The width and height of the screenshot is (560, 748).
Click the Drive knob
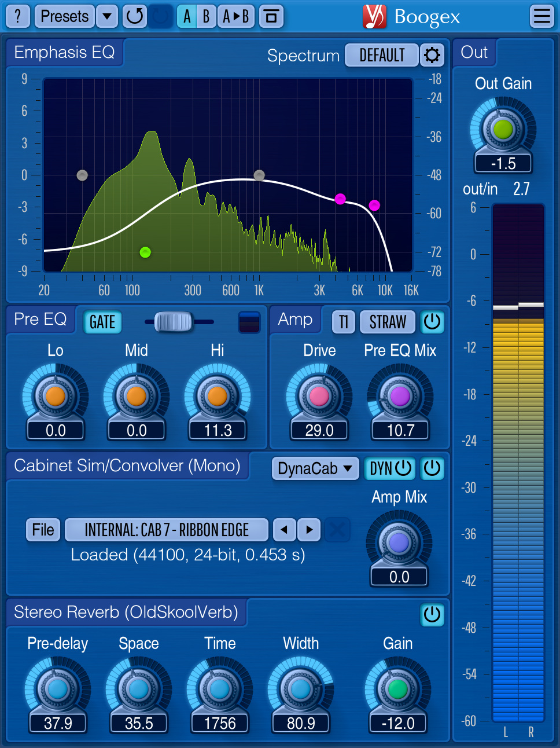coord(319,396)
